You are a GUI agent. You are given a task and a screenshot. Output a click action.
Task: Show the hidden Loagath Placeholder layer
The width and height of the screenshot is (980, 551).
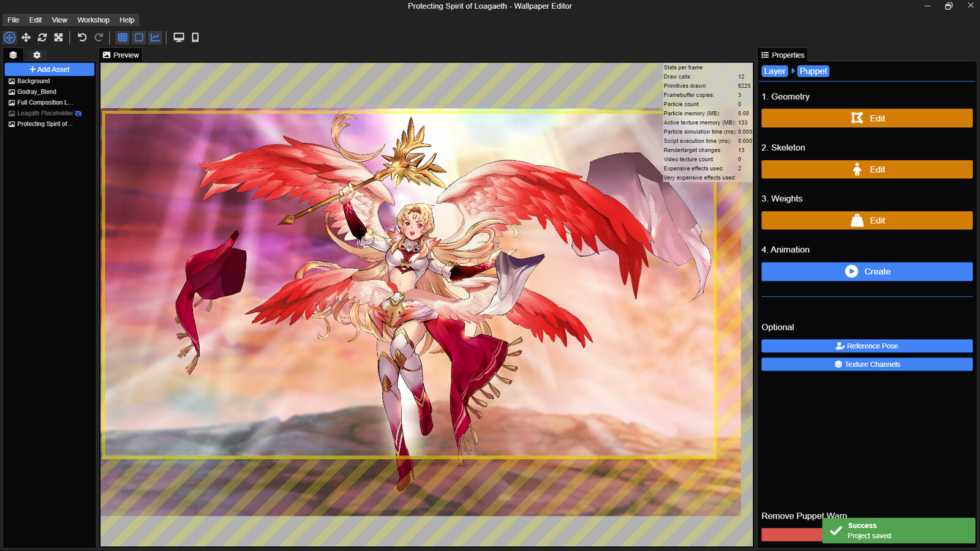78,113
